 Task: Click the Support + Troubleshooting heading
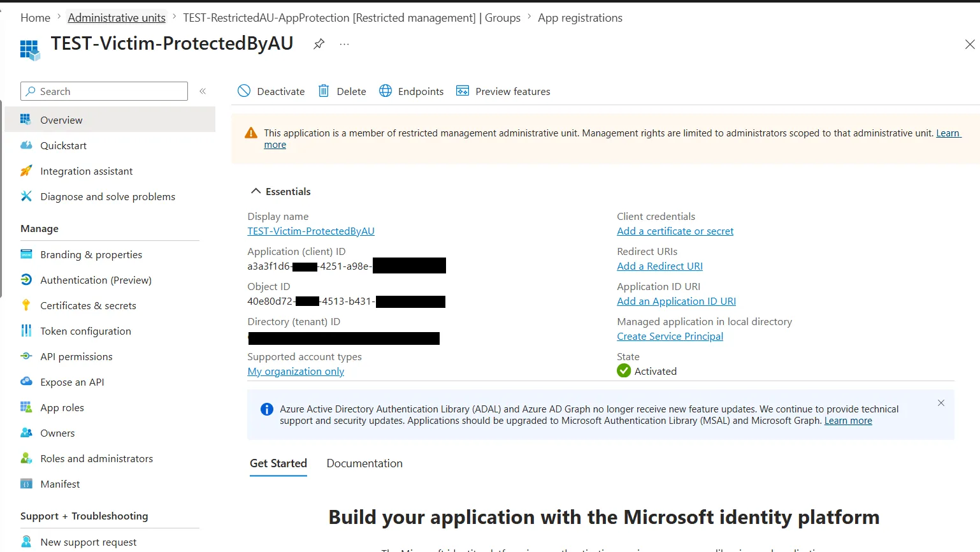point(84,516)
